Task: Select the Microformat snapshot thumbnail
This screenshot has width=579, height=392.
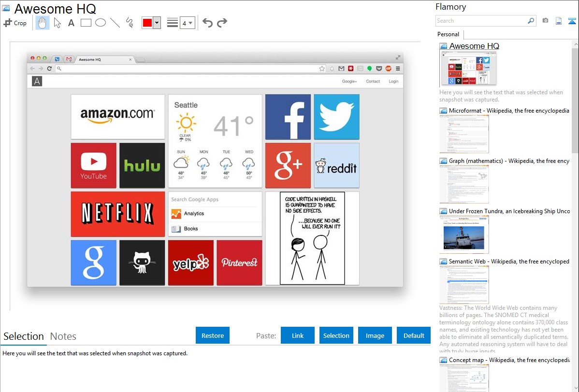Action: [x=464, y=134]
